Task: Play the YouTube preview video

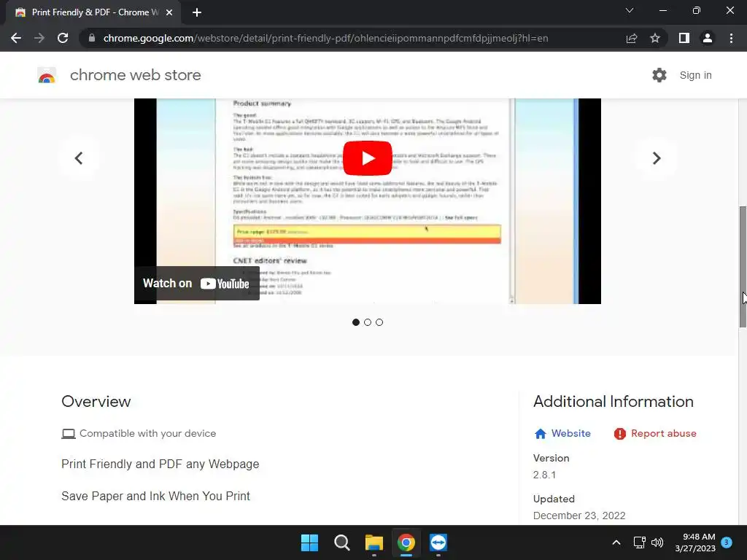Action: 368,158
